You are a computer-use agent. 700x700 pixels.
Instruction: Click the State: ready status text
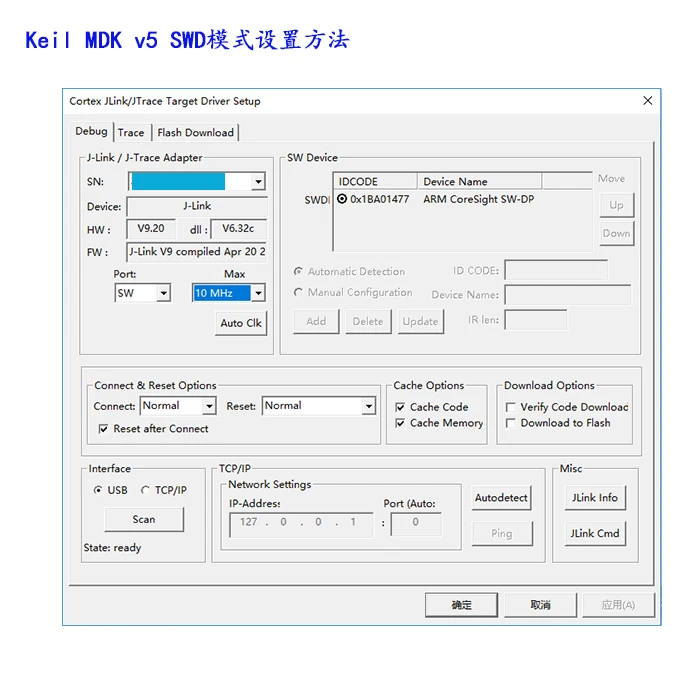112,548
